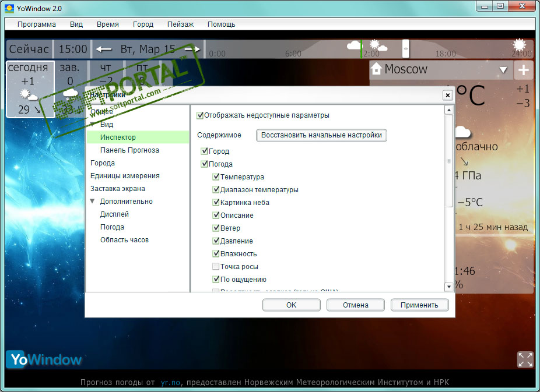Add a city with the plus button

point(524,70)
